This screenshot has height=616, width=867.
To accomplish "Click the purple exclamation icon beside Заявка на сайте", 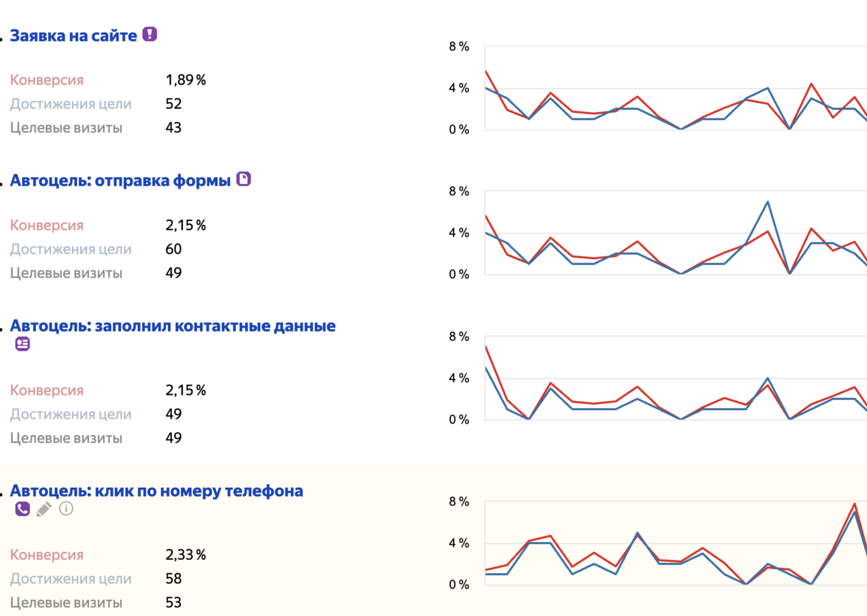I will point(149,35).
